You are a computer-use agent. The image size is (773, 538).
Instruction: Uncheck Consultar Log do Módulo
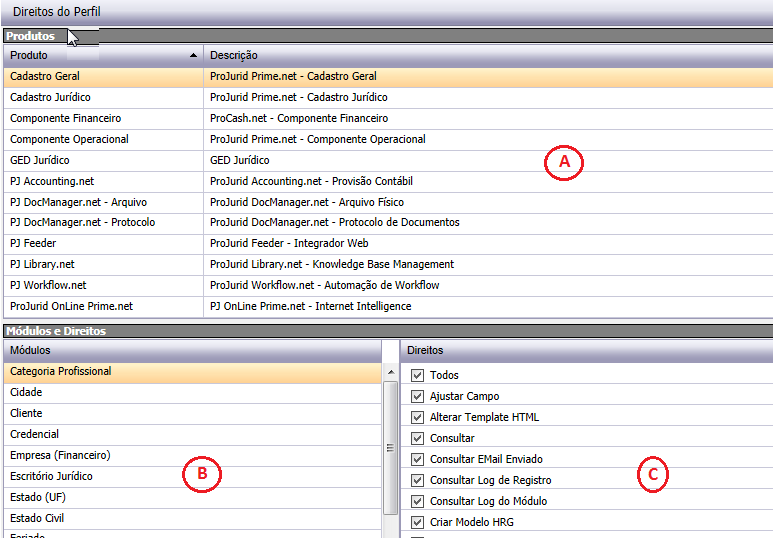[417, 502]
